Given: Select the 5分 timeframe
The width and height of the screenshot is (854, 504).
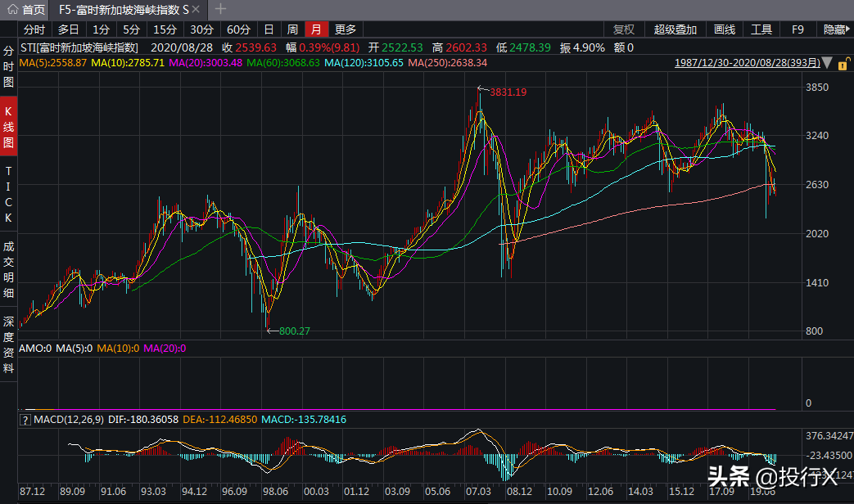Looking at the screenshot, I should [x=131, y=29].
